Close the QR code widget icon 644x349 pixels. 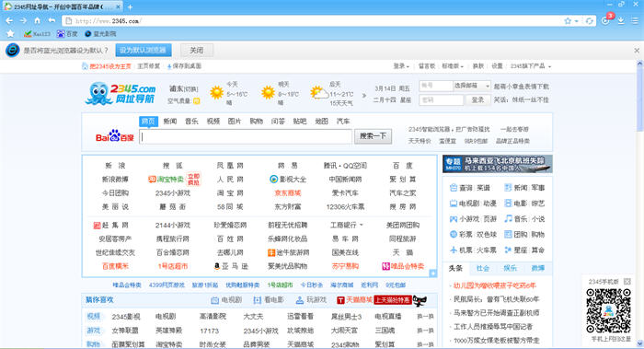click(x=627, y=282)
